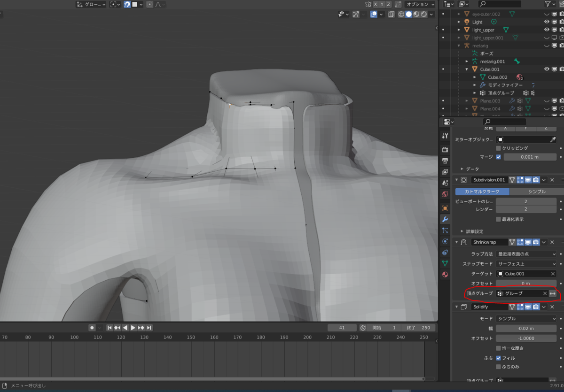
Task: Open the View Layer properties tab
Action: [445, 172]
